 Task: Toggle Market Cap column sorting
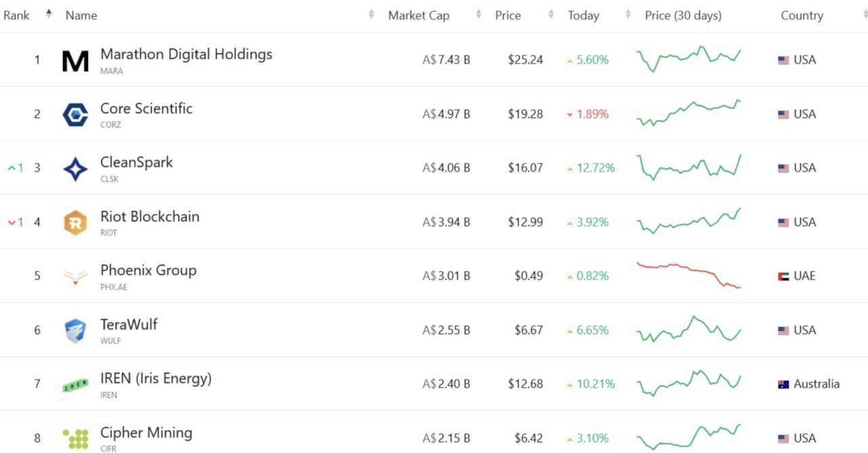(479, 14)
